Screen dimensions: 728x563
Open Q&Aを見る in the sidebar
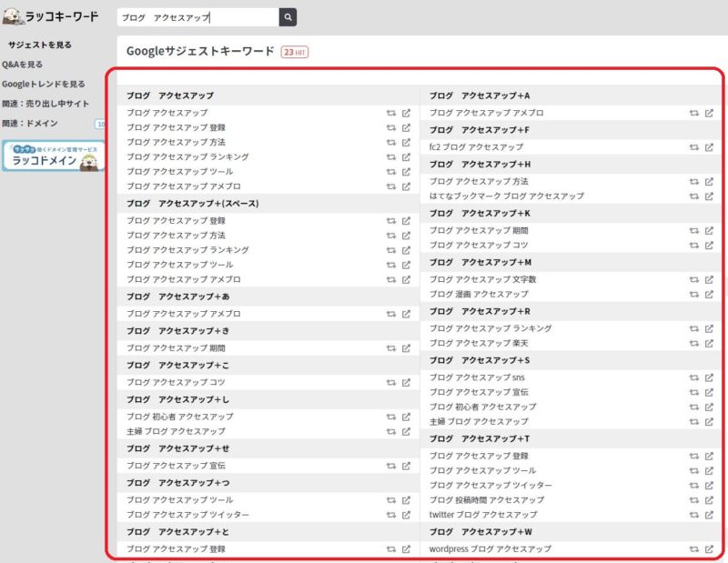point(23,65)
